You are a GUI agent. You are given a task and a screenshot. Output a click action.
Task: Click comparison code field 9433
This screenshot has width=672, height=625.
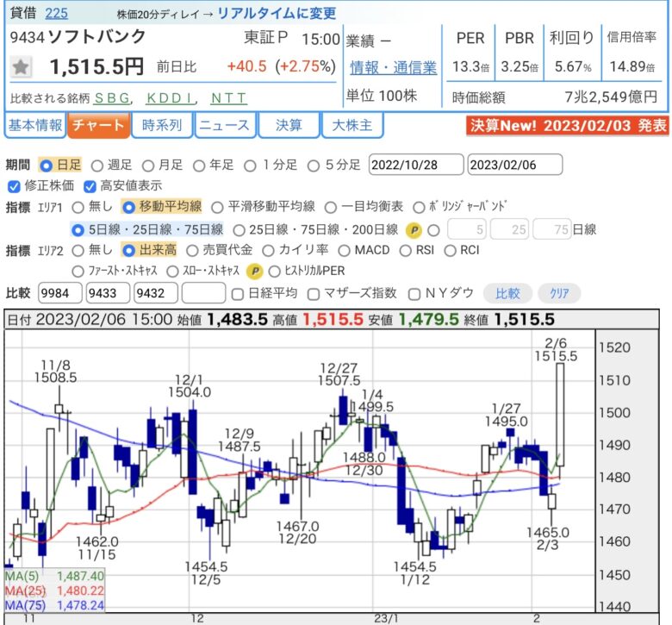point(108,293)
